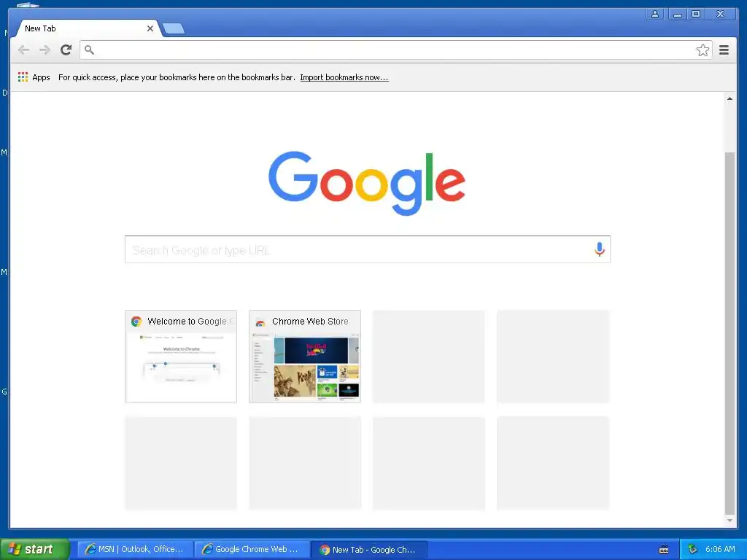The width and height of the screenshot is (747, 560).
Task: Open the Chrome user profile button
Action: 655,15
